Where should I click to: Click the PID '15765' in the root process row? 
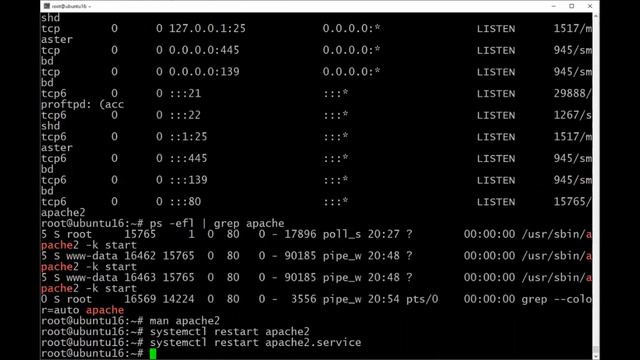pos(140,234)
